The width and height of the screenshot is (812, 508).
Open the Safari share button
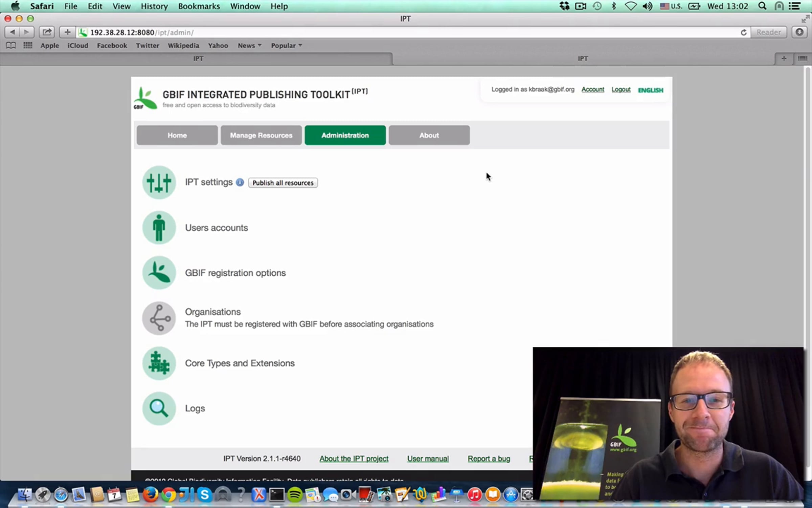47,32
